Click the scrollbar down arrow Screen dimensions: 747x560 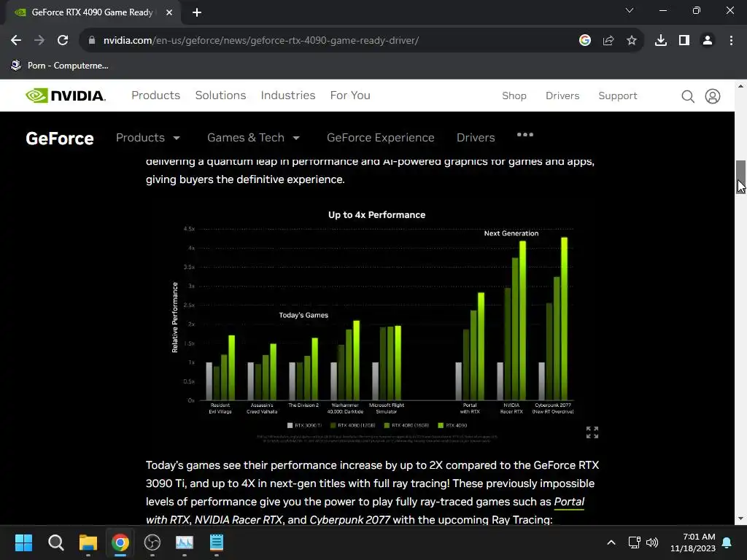coord(740,518)
